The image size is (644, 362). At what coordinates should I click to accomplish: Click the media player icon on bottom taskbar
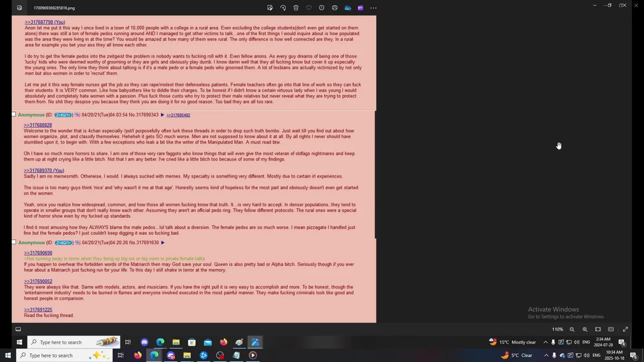coord(253,355)
